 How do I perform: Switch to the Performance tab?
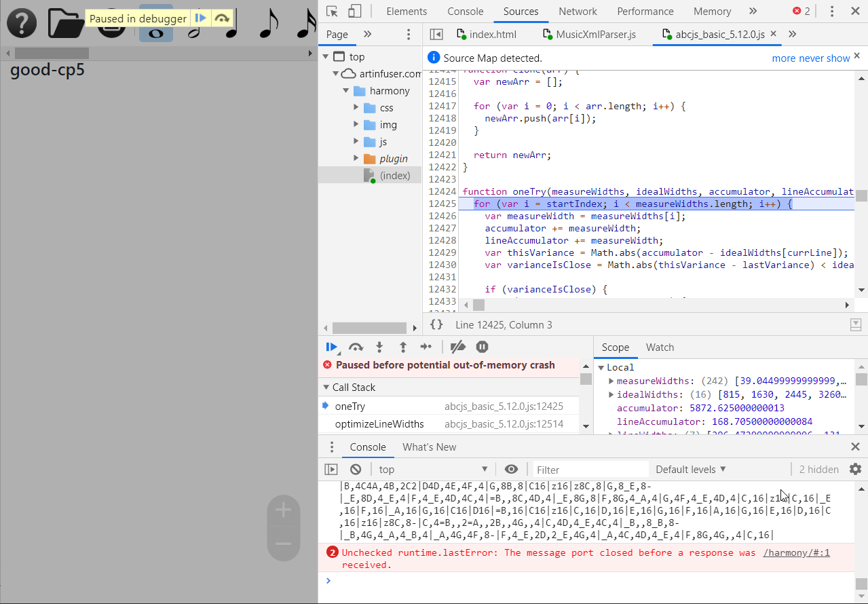point(645,11)
